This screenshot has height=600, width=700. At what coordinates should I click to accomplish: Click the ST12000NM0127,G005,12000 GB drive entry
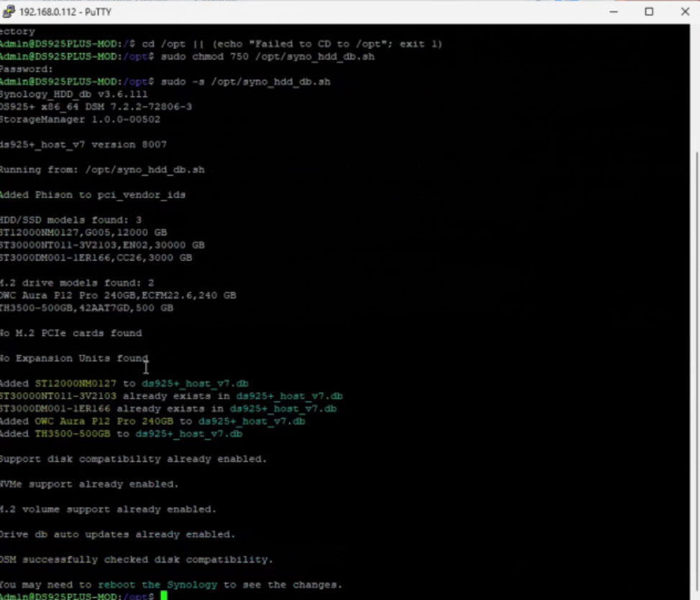point(82,232)
